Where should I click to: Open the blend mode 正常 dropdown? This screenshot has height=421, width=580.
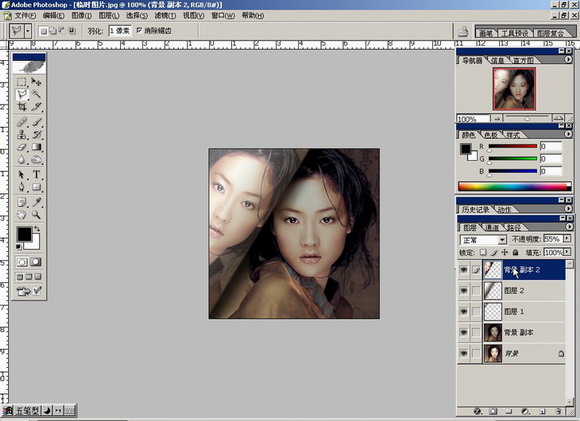[483, 240]
